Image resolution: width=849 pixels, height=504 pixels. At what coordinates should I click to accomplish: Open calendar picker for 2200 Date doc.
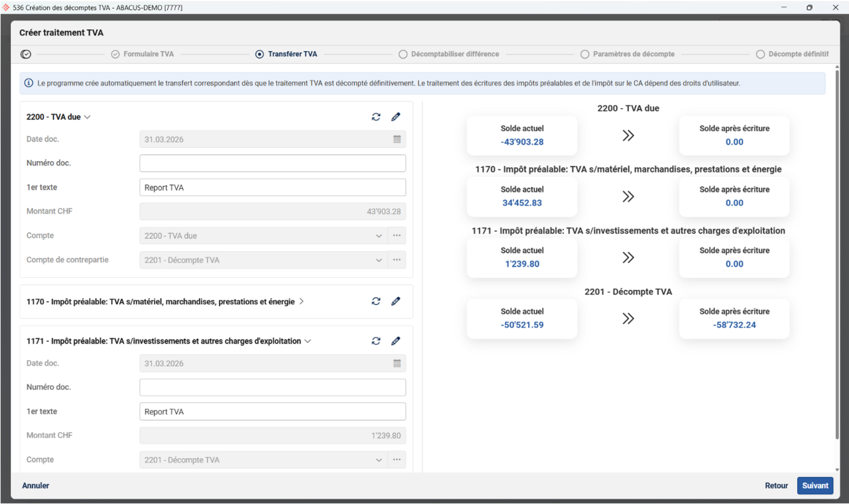[397, 139]
